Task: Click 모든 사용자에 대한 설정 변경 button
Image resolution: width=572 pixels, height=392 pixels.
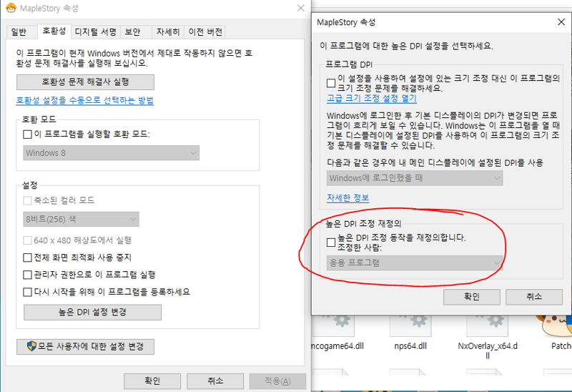Action: 85,347
